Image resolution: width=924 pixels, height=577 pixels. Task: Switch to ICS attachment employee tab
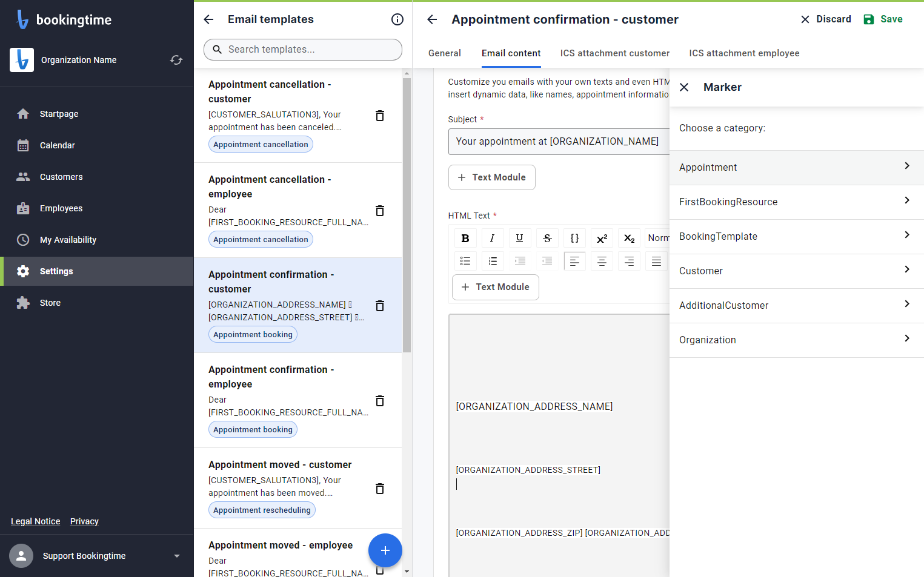click(x=744, y=53)
